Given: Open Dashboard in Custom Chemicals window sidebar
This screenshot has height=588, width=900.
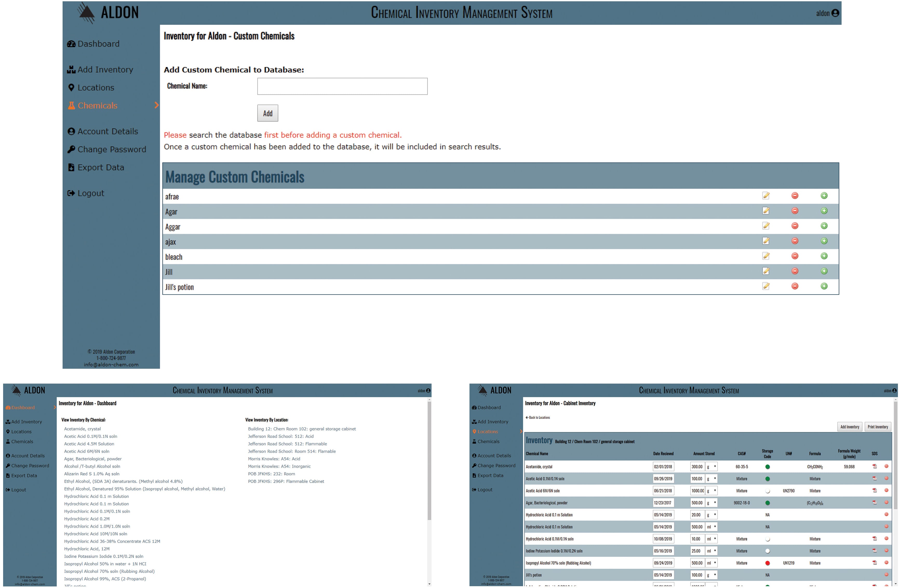Looking at the screenshot, I should point(93,44).
